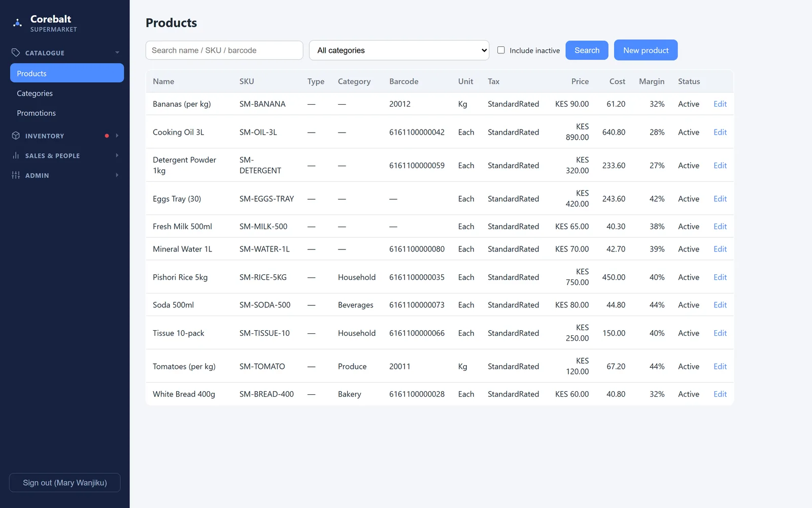This screenshot has height=508, width=812.
Task: Edit the Fresh Milk 500ml product
Action: (720, 227)
